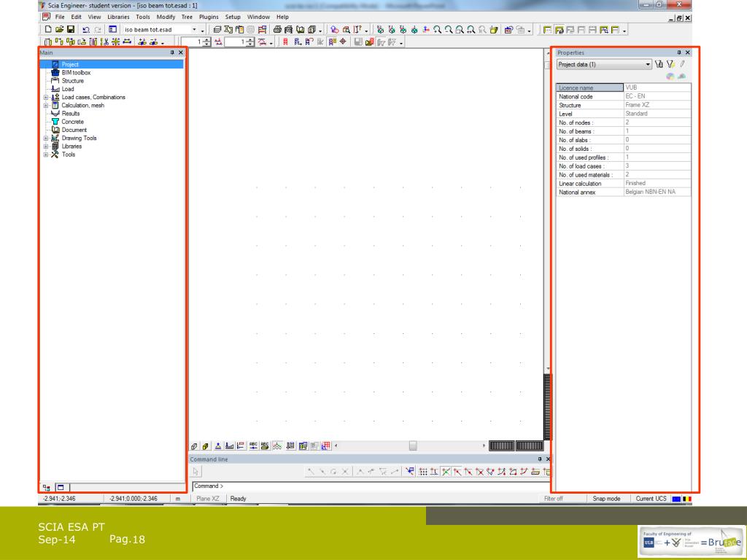Click the Results diagram icon in tree

point(55,113)
